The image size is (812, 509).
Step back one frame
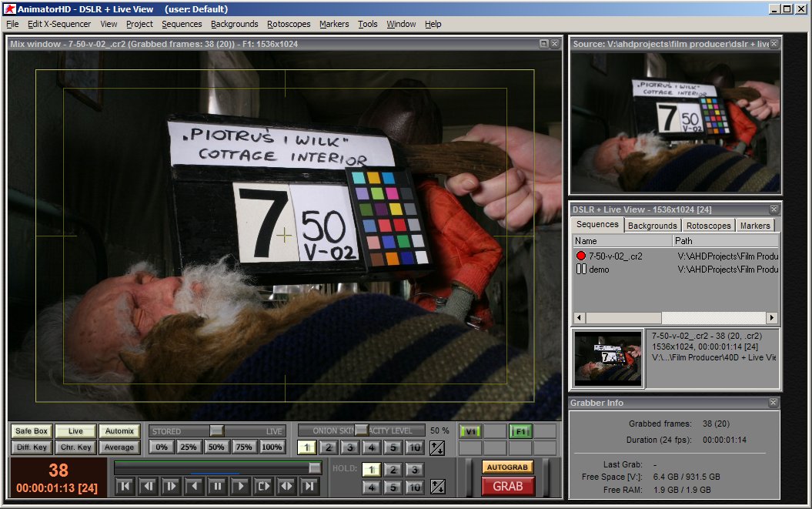(147, 486)
